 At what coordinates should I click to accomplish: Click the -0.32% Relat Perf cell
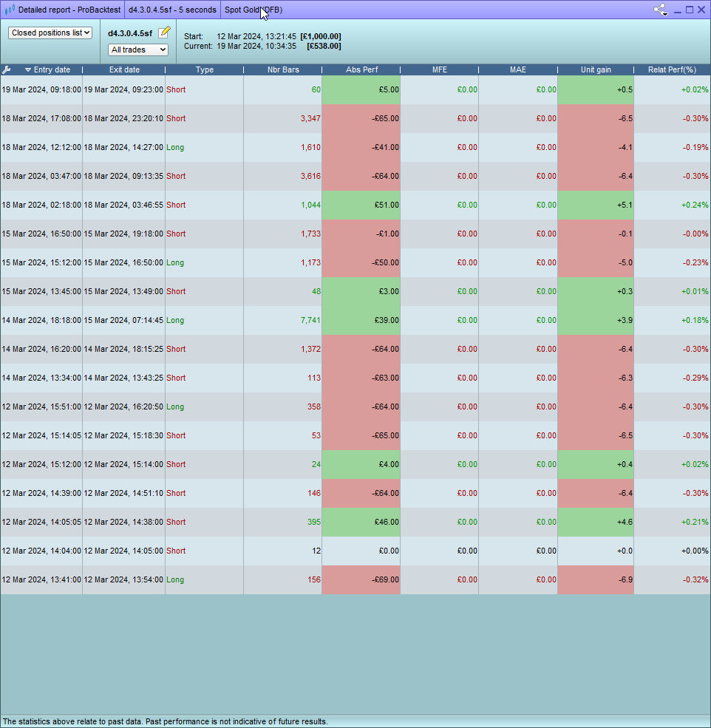click(672, 579)
